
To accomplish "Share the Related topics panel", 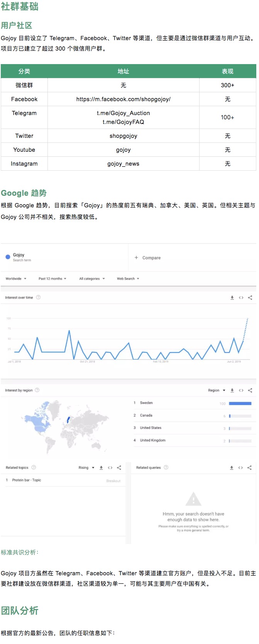I will (119, 468).
